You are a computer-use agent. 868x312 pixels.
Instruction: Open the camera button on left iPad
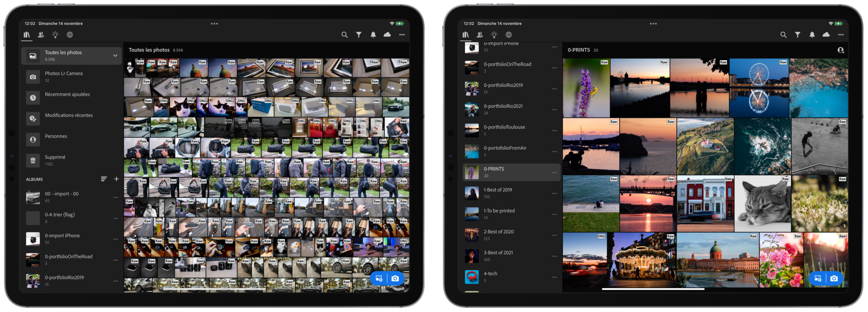tap(395, 278)
